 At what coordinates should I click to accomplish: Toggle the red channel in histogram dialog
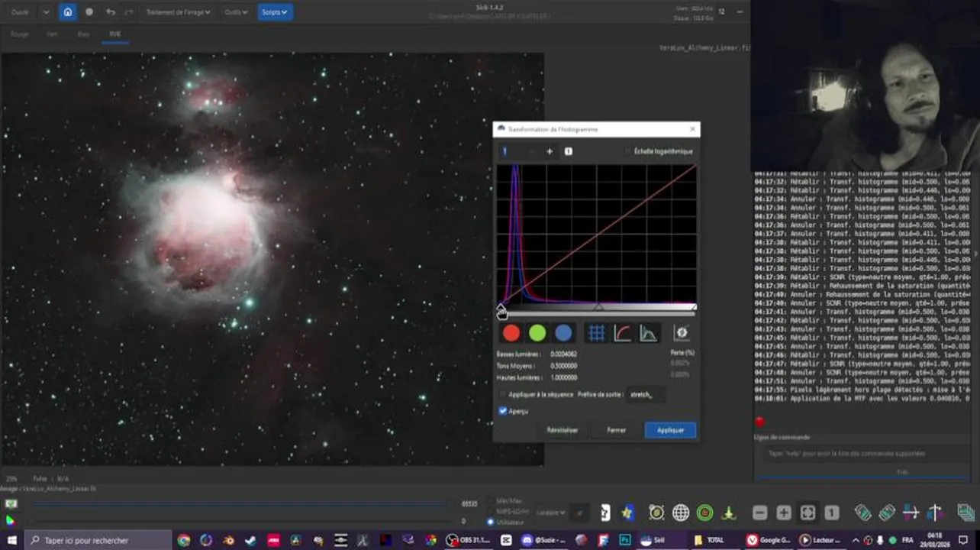point(511,332)
